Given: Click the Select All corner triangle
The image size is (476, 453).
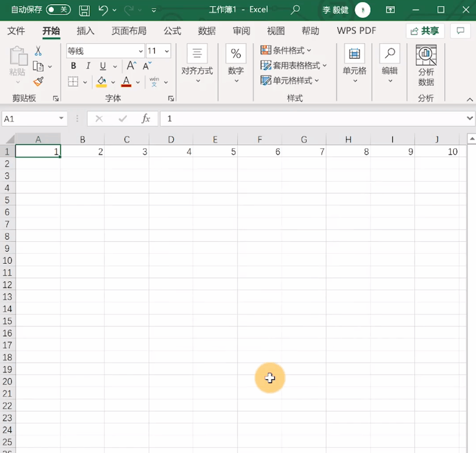Looking at the screenshot, I should [x=9, y=139].
